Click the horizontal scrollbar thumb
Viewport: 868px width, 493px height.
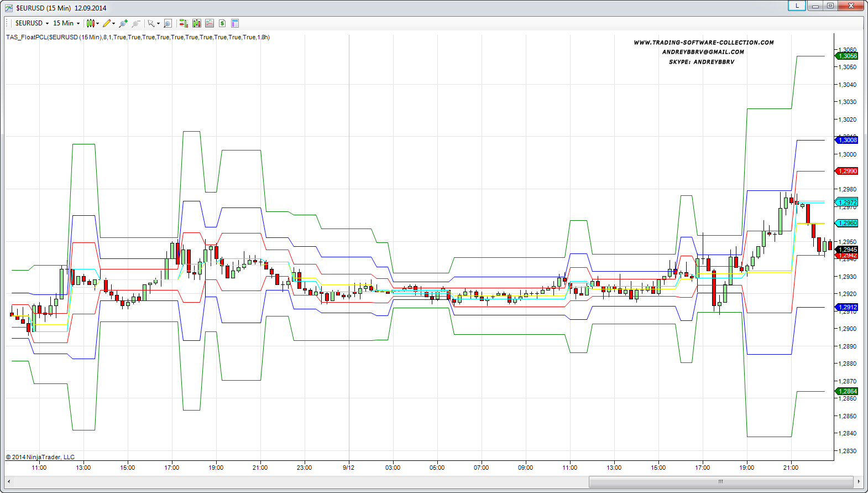click(x=720, y=481)
